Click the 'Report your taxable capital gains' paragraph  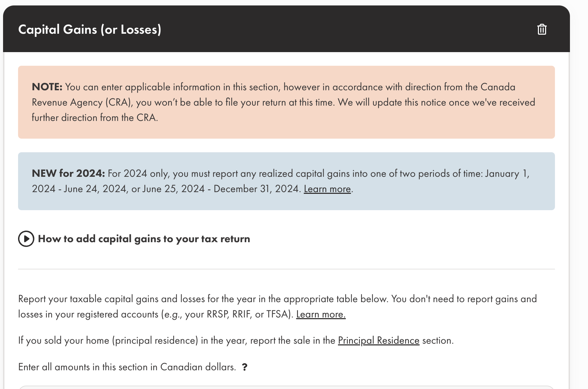pos(204,299)
